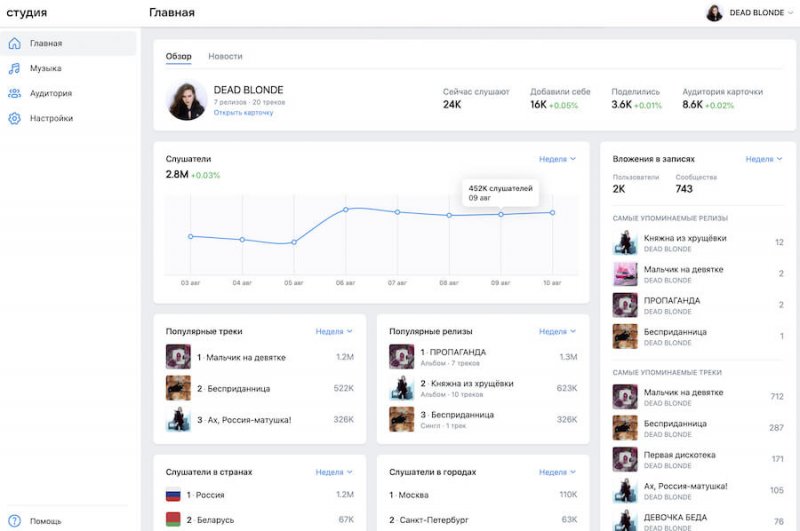The height and width of the screenshot is (531, 800).
Task: Switch to the Новости tab
Action: pos(225,56)
